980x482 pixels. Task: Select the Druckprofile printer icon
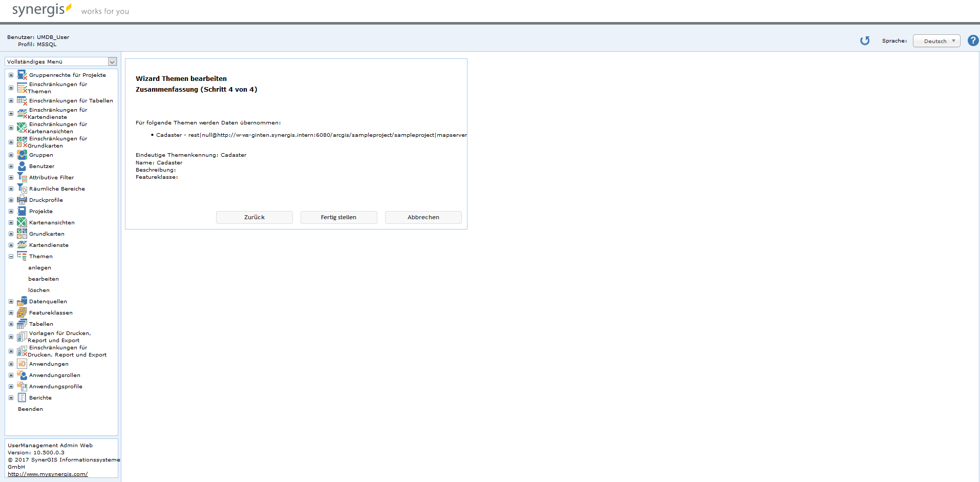point(22,200)
